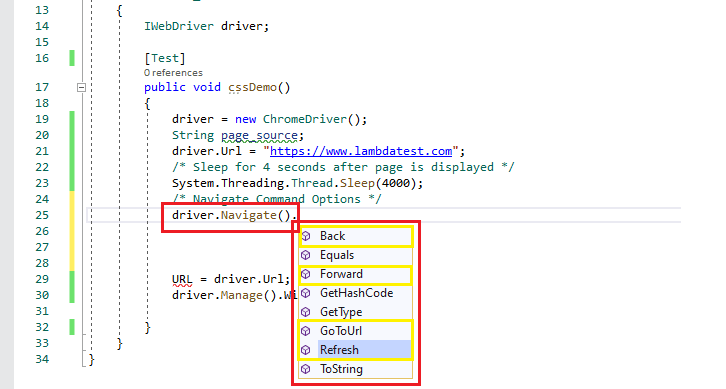This screenshot has width=726, height=389.
Task: Click the IWebDriver type name
Action: [179, 26]
